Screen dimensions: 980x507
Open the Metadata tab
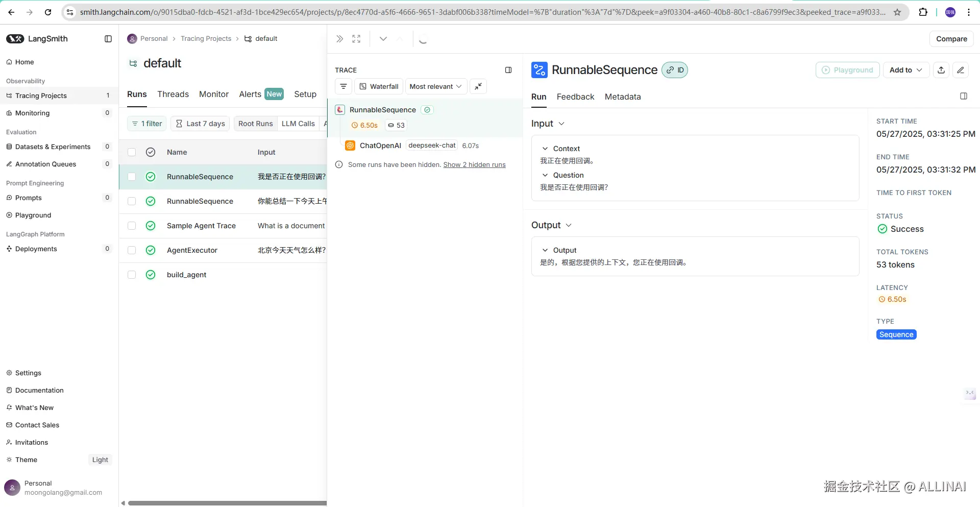click(623, 96)
